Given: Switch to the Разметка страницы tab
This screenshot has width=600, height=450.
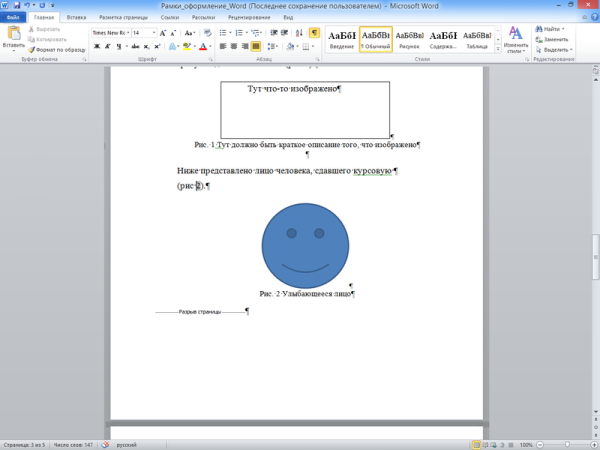Looking at the screenshot, I should click(x=123, y=17).
